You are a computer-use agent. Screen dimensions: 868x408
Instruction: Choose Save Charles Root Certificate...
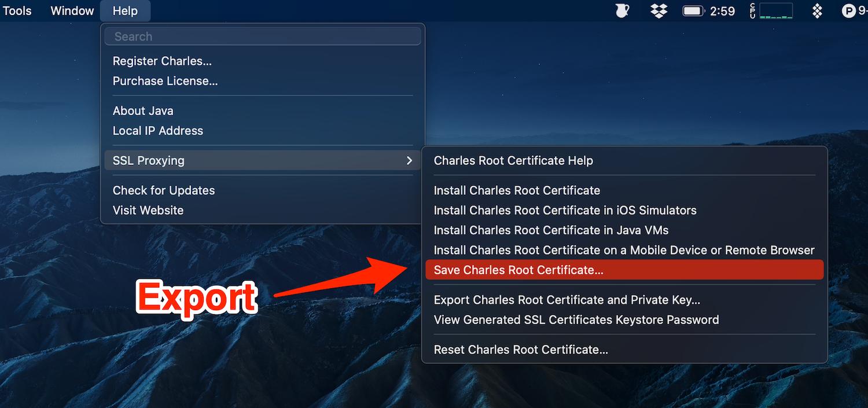(x=624, y=270)
